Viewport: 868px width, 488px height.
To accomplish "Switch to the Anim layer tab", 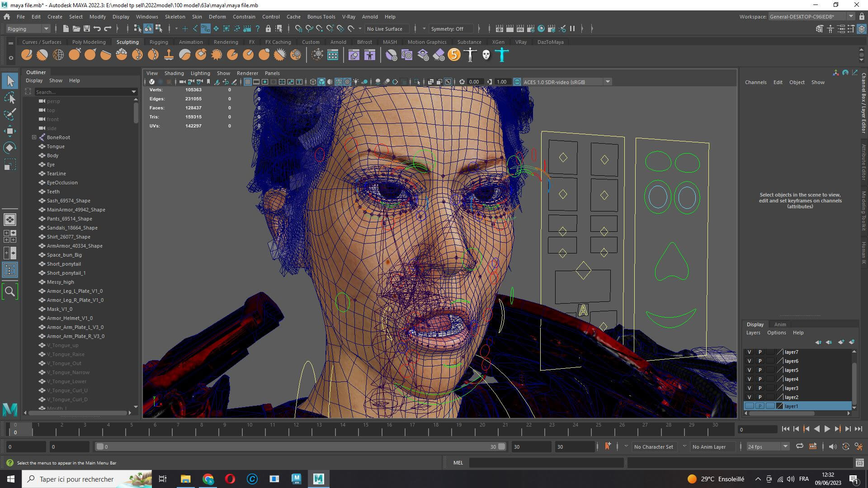I will [x=780, y=324].
